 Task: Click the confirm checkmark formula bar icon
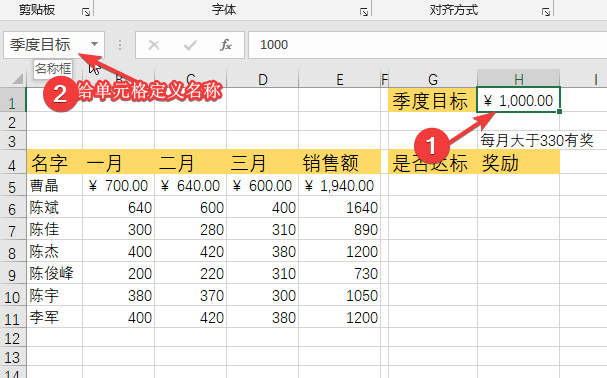coord(190,45)
